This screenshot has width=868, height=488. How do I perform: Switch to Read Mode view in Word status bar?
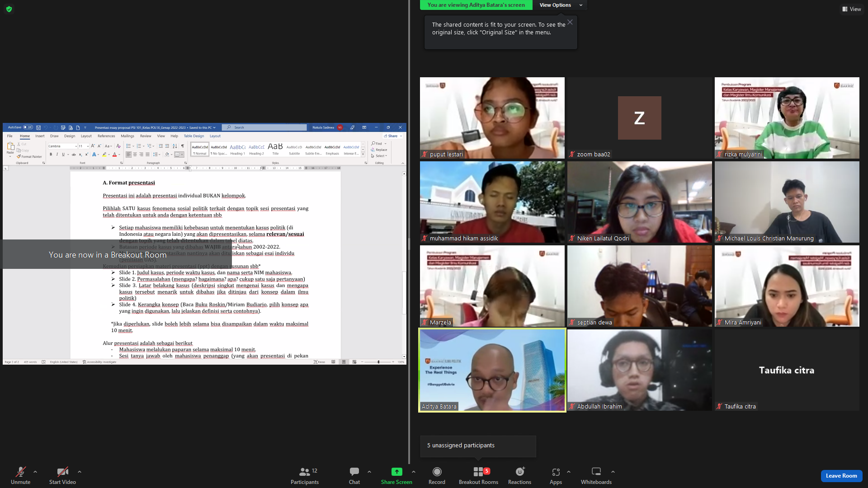tap(333, 362)
